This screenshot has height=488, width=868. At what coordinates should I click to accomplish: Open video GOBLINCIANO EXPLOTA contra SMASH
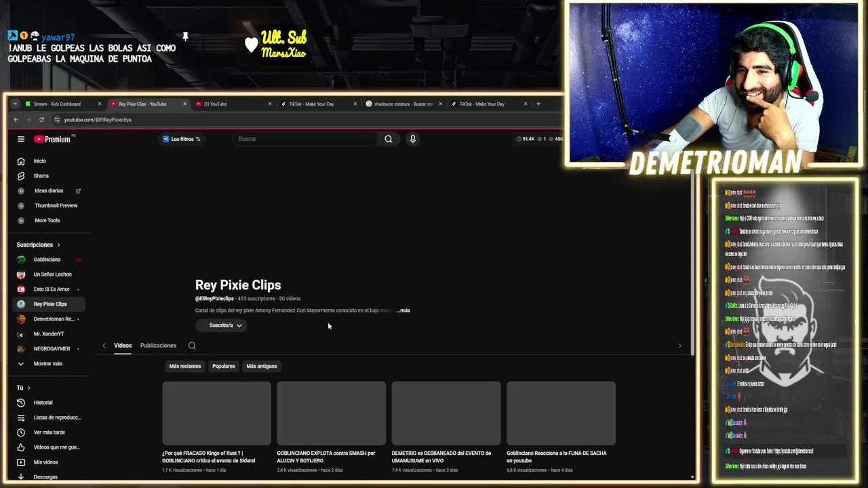(x=326, y=457)
